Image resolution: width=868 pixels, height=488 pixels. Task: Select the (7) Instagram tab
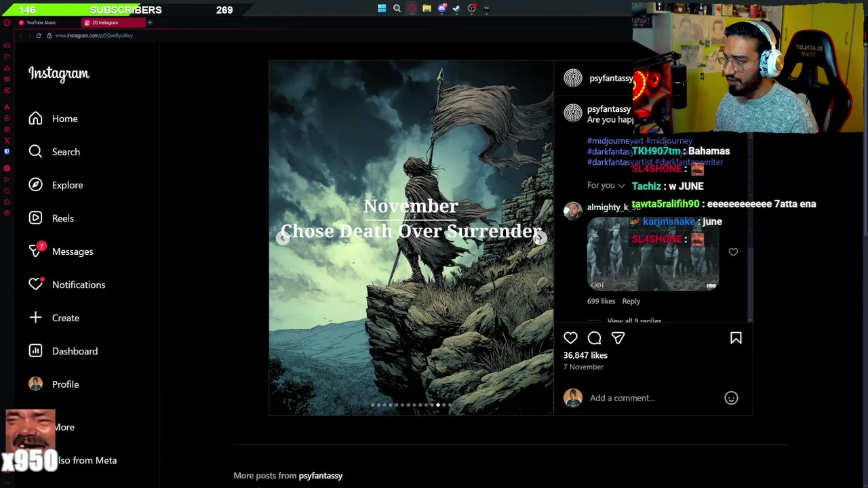(x=112, y=22)
